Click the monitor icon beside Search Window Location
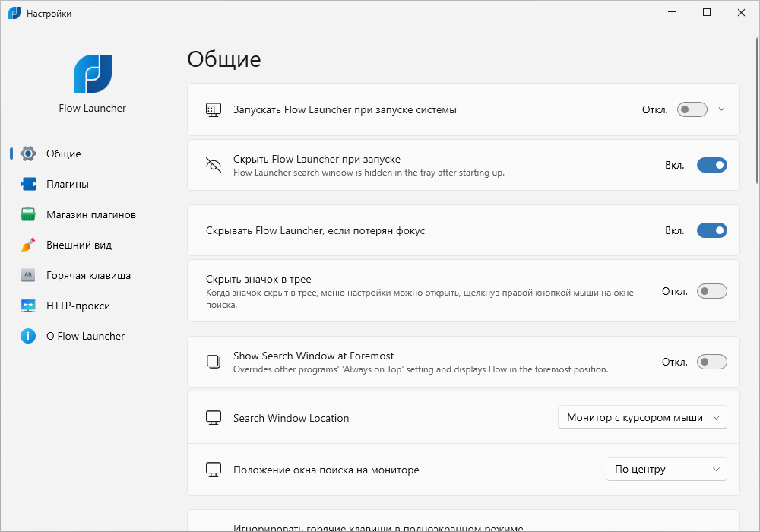The image size is (760, 532). (214, 418)
